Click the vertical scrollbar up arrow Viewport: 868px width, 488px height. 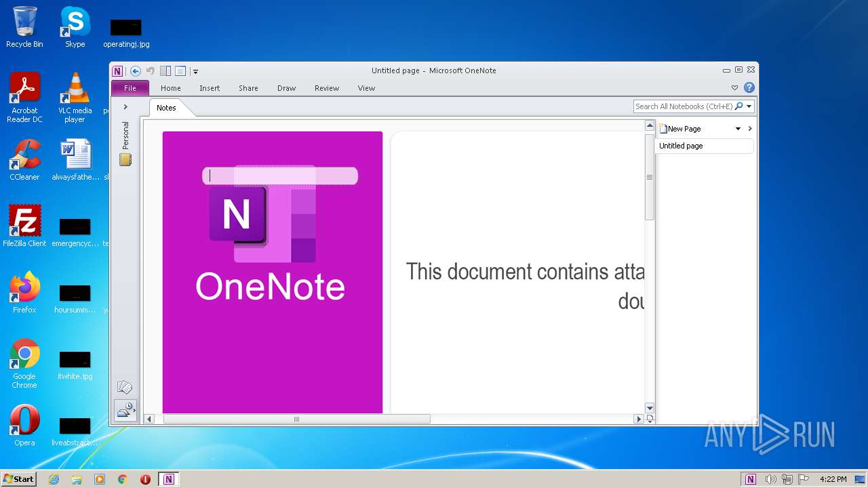click(649, 125)
